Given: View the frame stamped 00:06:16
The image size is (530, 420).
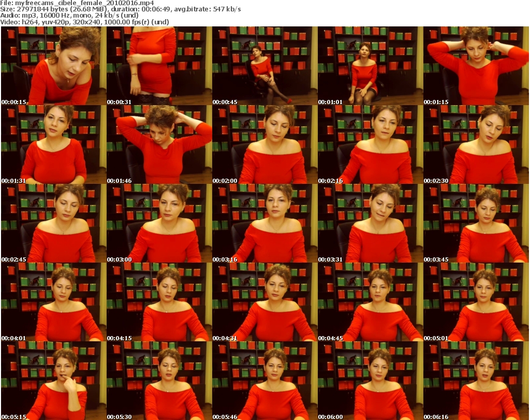Looking at the screenshot, I should (x=476, y=381).
